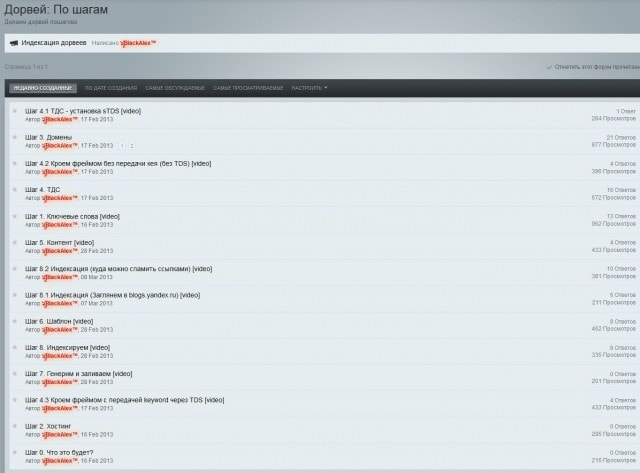640x473 pixels.
Task: Select the 'Недавно созданные' sort tab
Action: tap(43, 88)
